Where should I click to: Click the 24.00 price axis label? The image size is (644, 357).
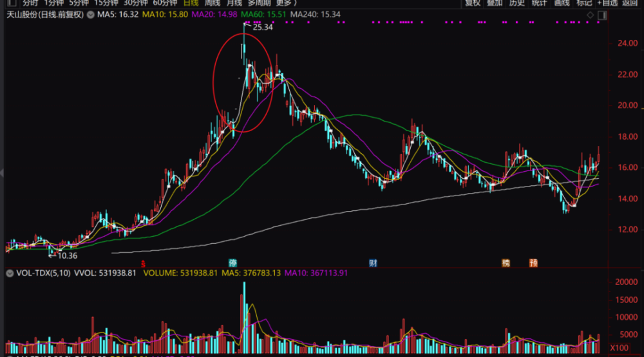click(627, 43)
